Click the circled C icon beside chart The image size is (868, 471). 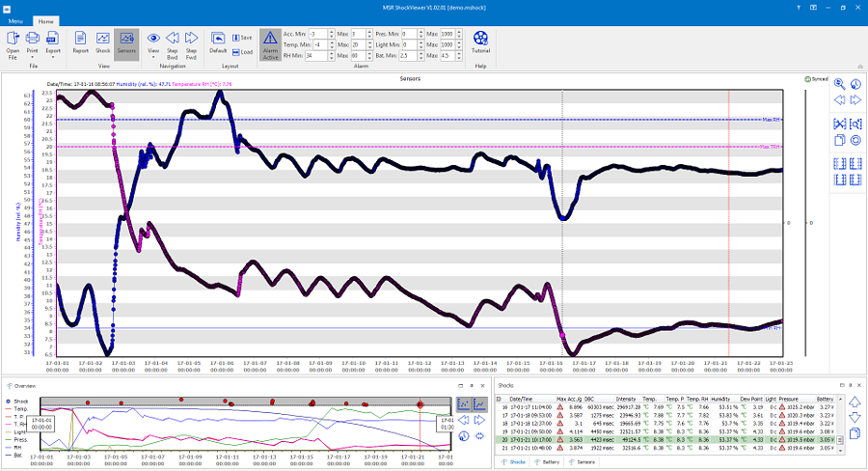coord(855,140)
